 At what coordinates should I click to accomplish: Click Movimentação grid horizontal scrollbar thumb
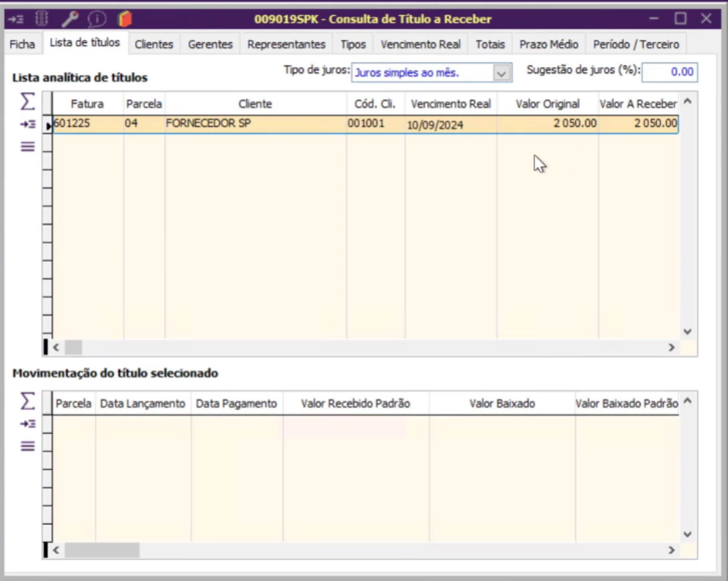pos(102,550)
